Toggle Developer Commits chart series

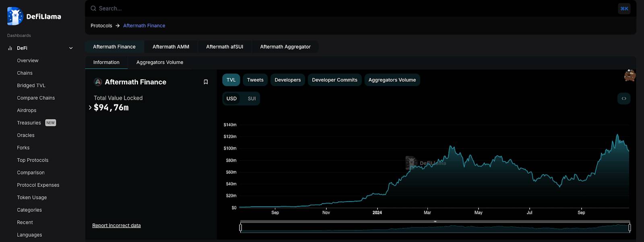point(335,80)
